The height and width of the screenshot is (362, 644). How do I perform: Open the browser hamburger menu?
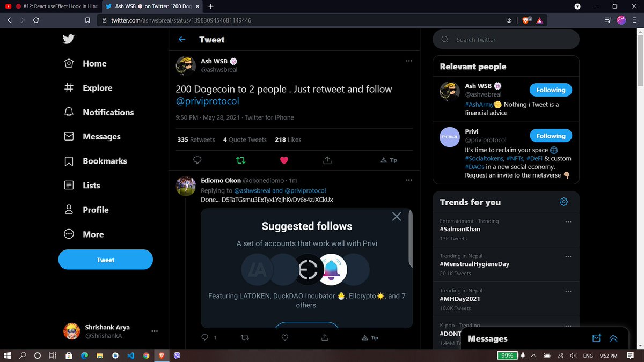pos(635,20)
